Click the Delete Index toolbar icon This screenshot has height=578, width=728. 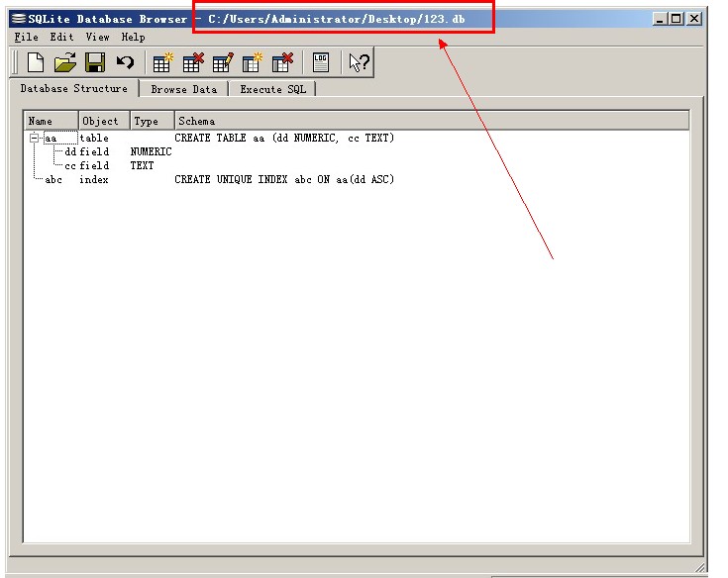[x=282, y=63]
